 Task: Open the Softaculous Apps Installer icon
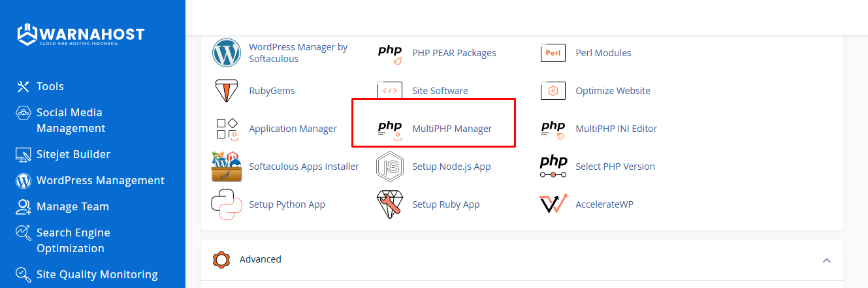(x=227, y=167)
